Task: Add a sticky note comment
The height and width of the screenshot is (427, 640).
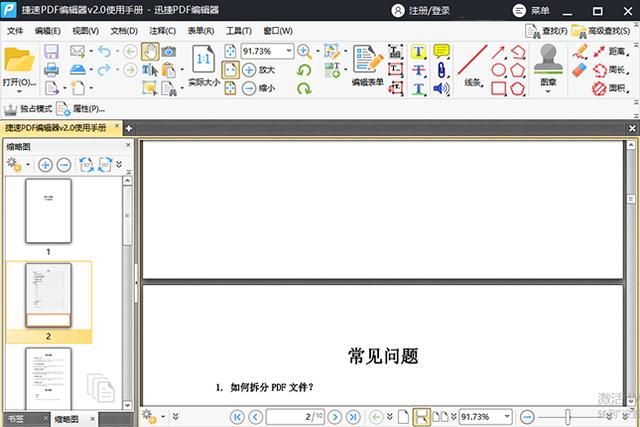Action: pyautogui.click(x=441, y=51)
